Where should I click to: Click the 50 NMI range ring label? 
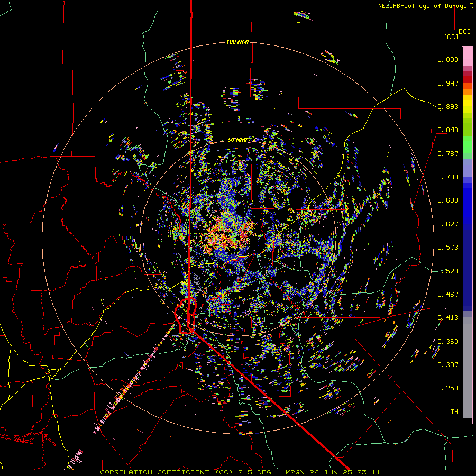(x=237, y=140)
